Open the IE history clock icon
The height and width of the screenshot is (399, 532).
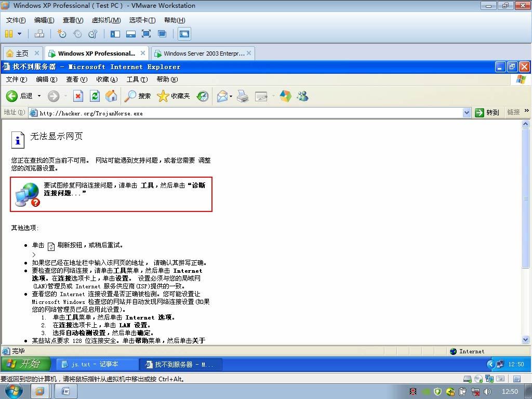(x=203, y=96)
